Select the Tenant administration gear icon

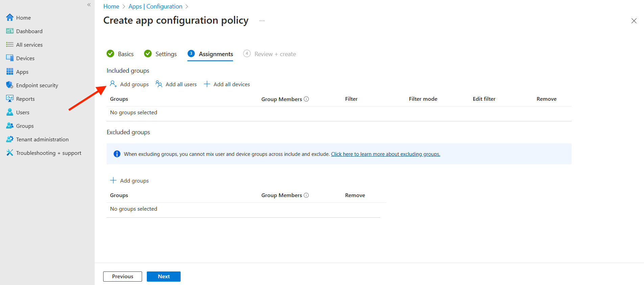(10, 139)
